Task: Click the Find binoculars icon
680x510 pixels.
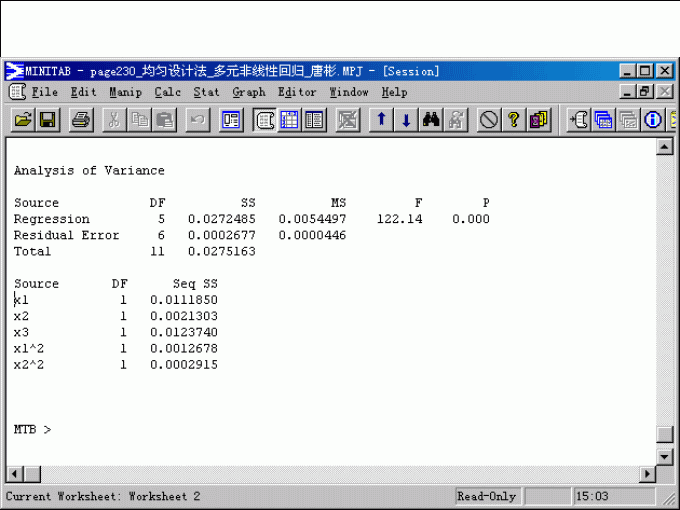Action: click(x=432, y=120)
